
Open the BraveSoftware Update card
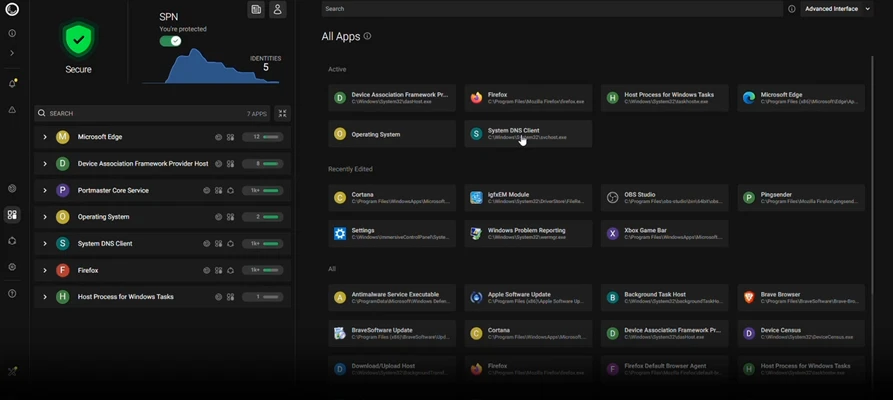392,333
